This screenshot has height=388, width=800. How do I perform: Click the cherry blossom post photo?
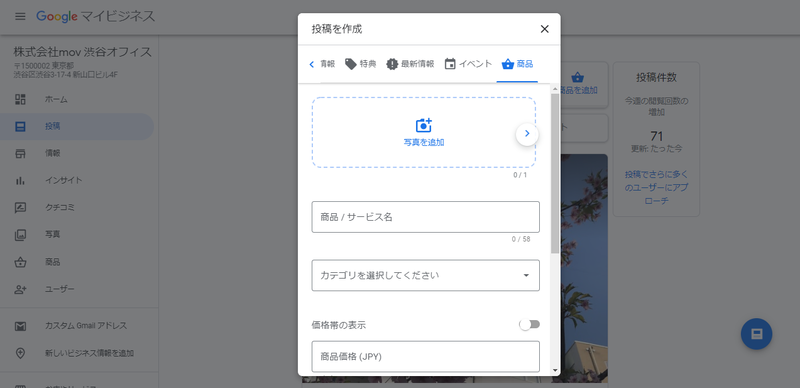[584, 268]
